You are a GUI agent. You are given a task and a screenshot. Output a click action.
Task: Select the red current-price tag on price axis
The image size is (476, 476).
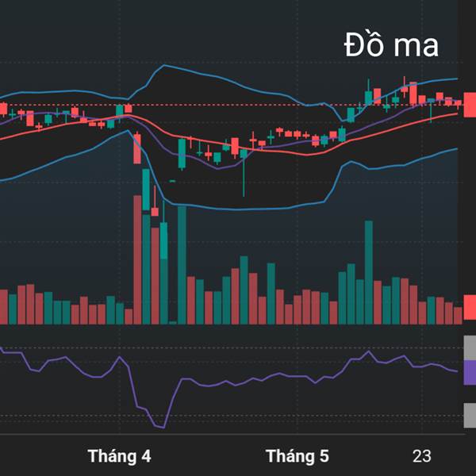(x=470, y=105)
